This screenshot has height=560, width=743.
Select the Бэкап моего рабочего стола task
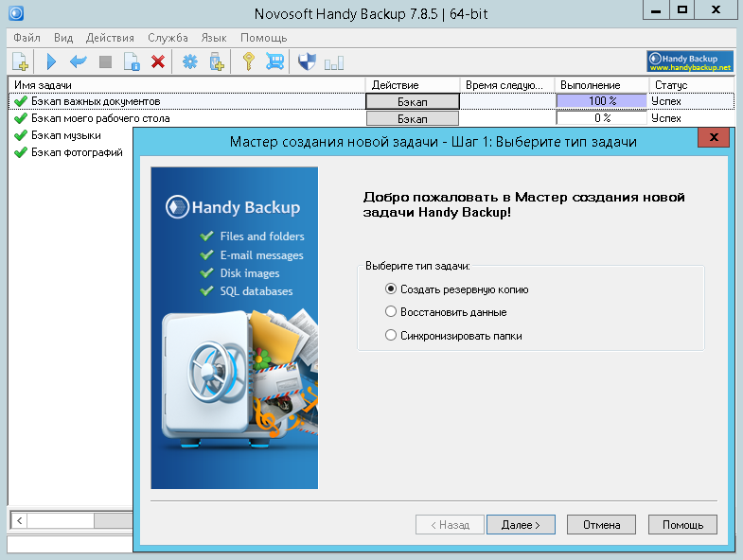pos(100,118)
